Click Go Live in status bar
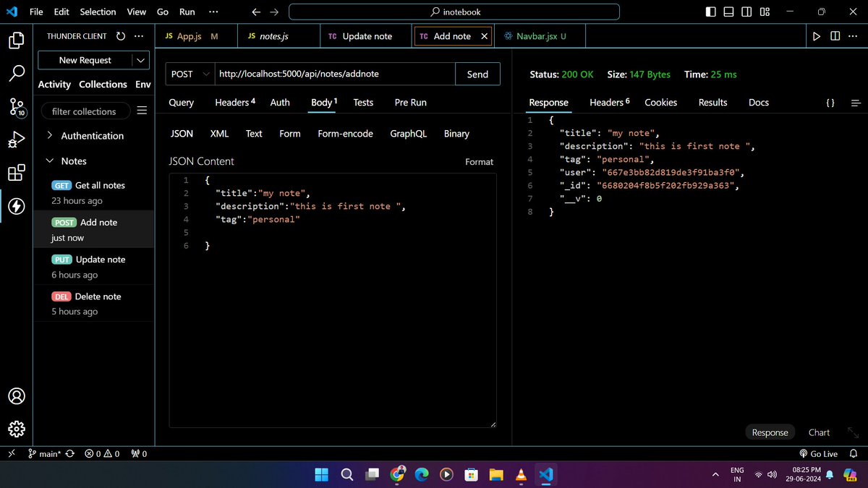The width and height of the screenshot is (868, 488). 818,454
